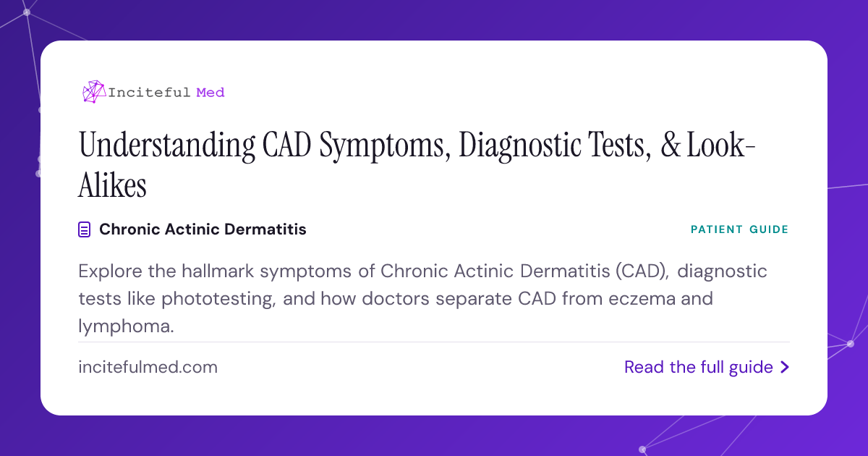Click the document icon beside Chronic Actinic Dermatitis
The height and width of the screenshot is (456, 868).
(x=85, y=230)
